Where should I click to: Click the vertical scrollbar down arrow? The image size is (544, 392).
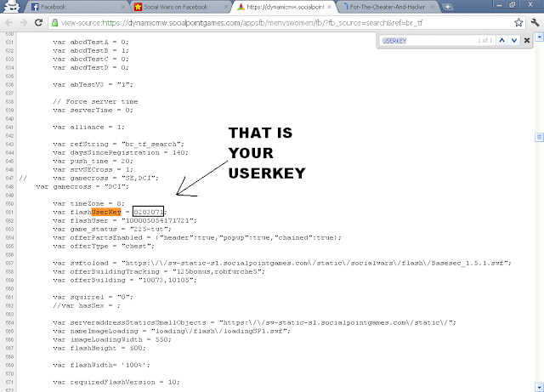[x=539, y=387]
